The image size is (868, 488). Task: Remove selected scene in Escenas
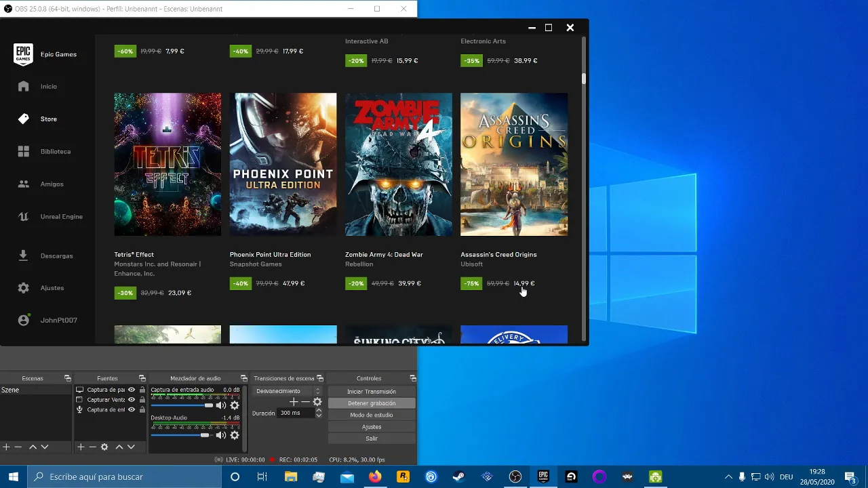18,447
